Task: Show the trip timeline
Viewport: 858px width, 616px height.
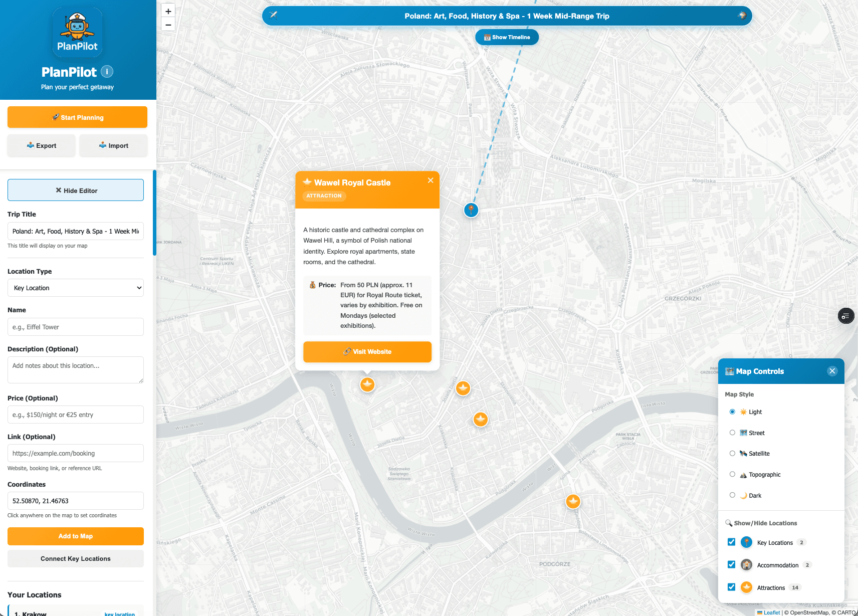Action: (507, 37)
